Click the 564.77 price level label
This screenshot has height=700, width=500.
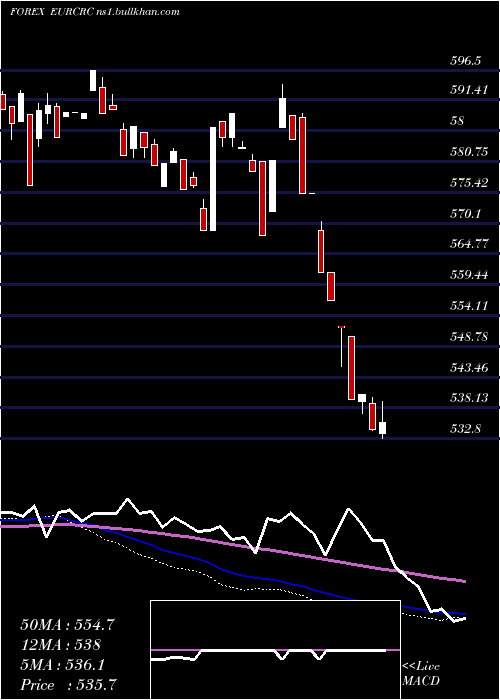(x=468, y=244)
